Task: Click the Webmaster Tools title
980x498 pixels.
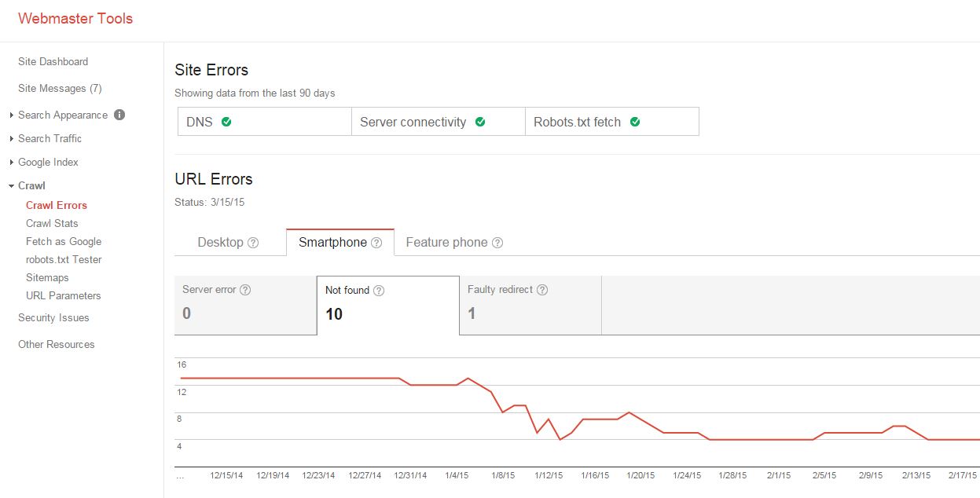Action: 75,18
